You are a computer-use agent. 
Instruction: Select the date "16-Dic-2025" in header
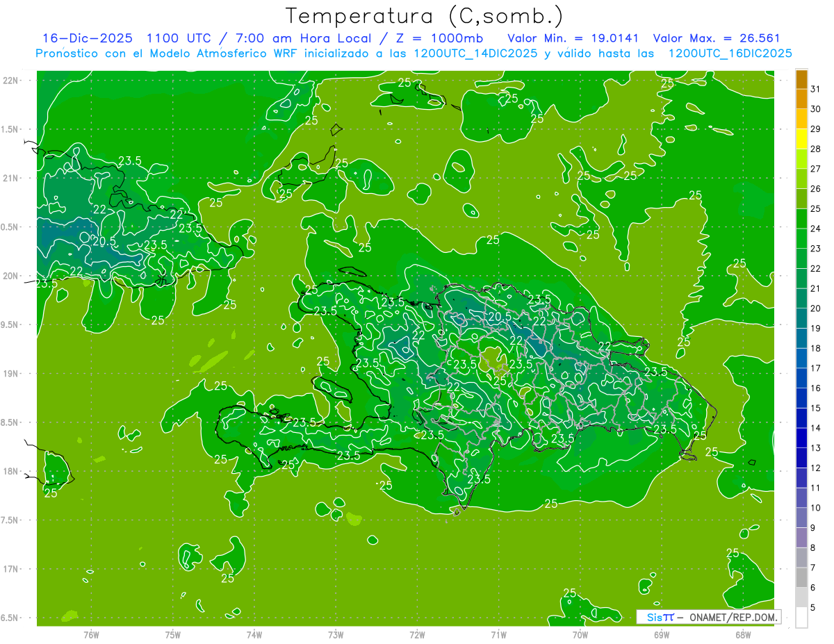[x=88, y=38]
